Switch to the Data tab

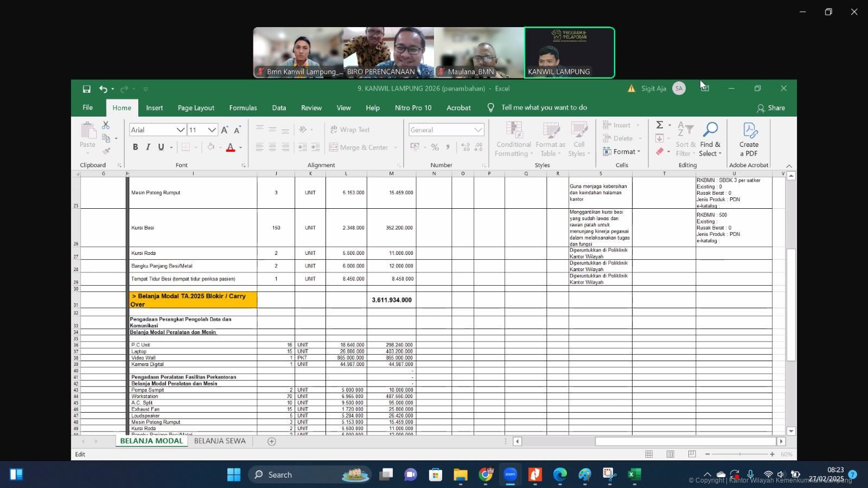click(x=279, y=108)
